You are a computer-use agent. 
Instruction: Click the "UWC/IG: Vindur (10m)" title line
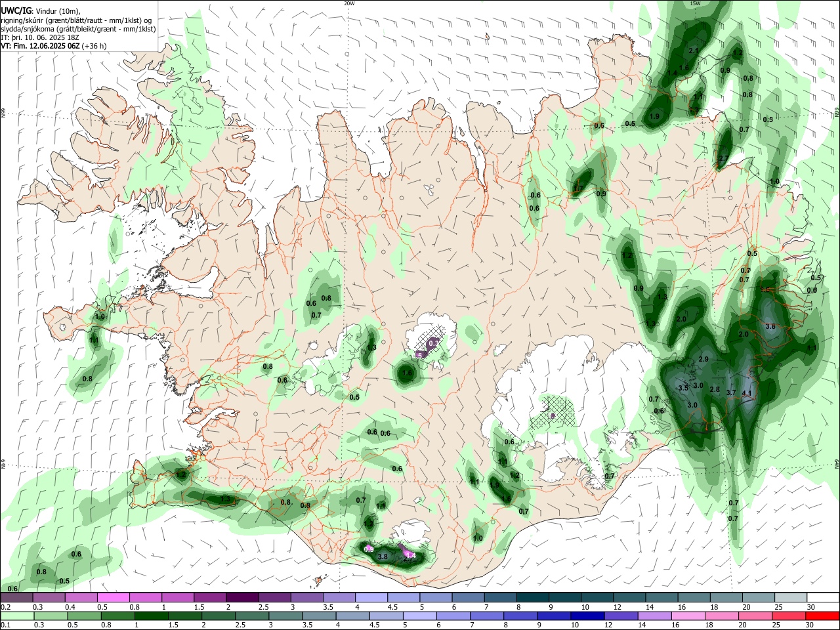tap(39, 10)
